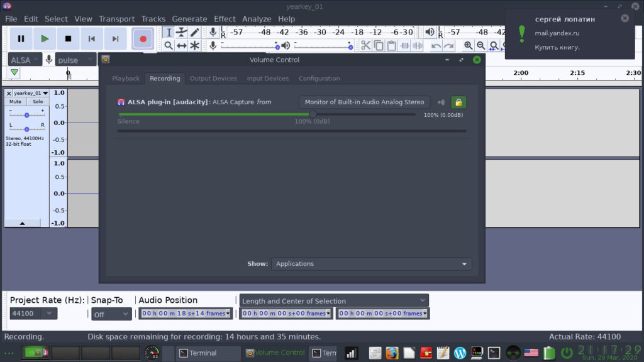Click the Volume Control taskbar entry

click(275, 353)
